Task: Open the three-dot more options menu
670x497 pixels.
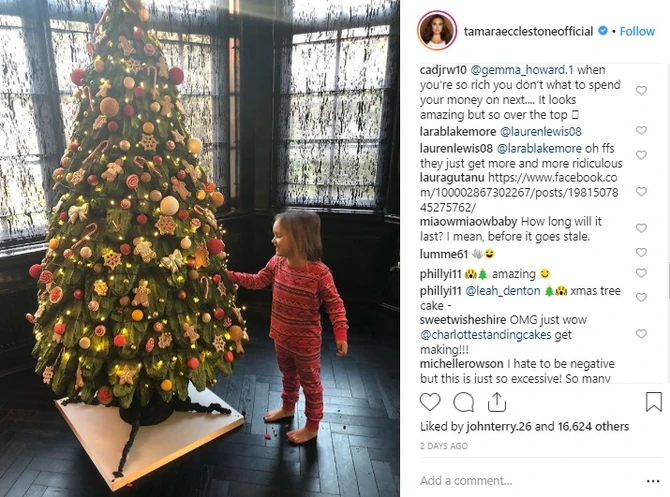Action: click(x=653, y=481)
